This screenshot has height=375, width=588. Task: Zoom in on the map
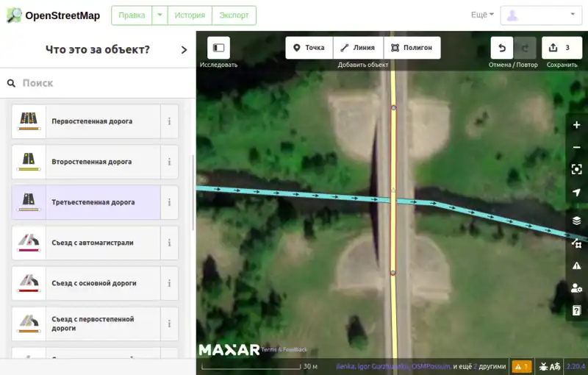click(576, 125)
